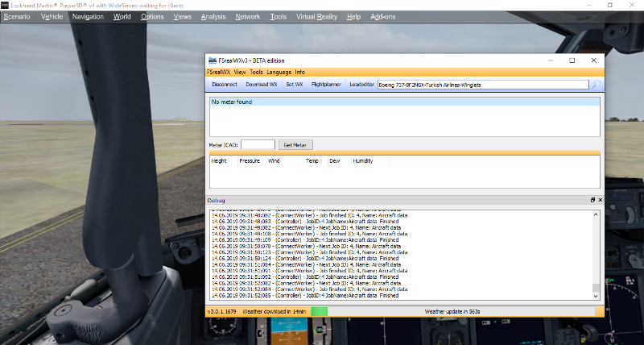644x345 pixels.
Task: Open the Views menu in Prepar3D
Action: click(x=183, y=17)
